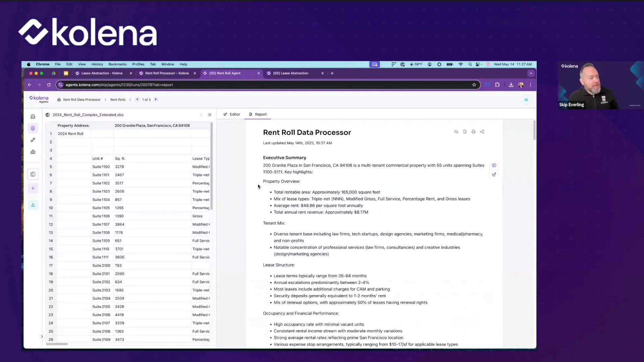Viewport: 644px width, 362px height.
Task: Click the Kolena Agents logo
Action: (39, 99)
